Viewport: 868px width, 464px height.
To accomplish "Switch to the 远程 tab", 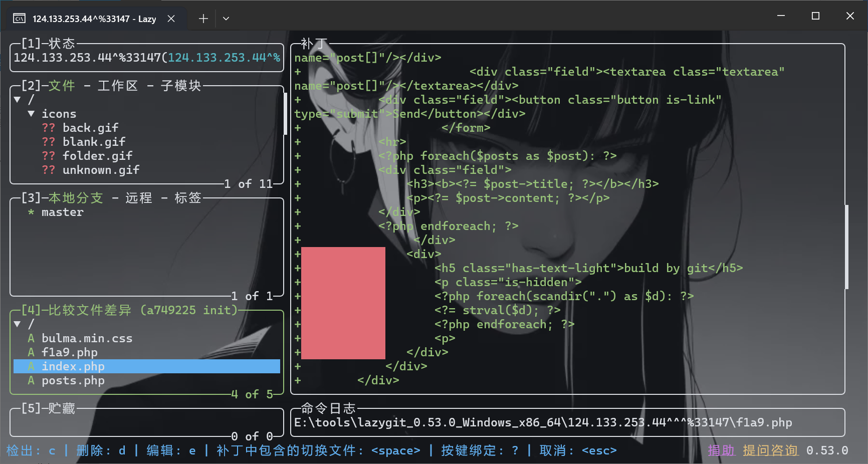I will [138, 198].
